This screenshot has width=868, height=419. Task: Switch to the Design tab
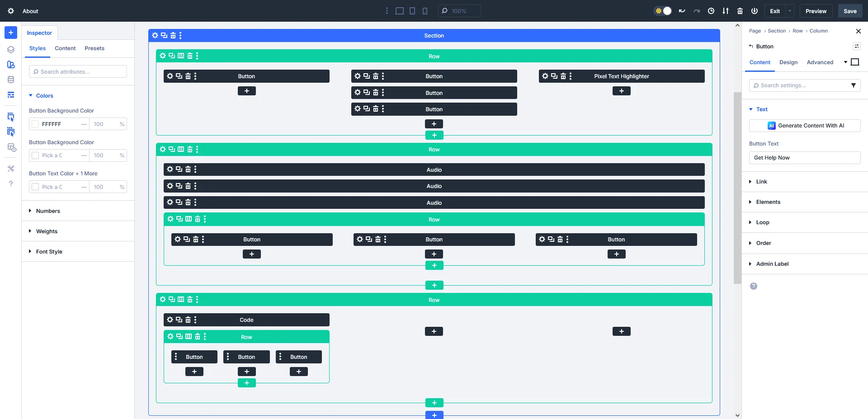(788, 62)
